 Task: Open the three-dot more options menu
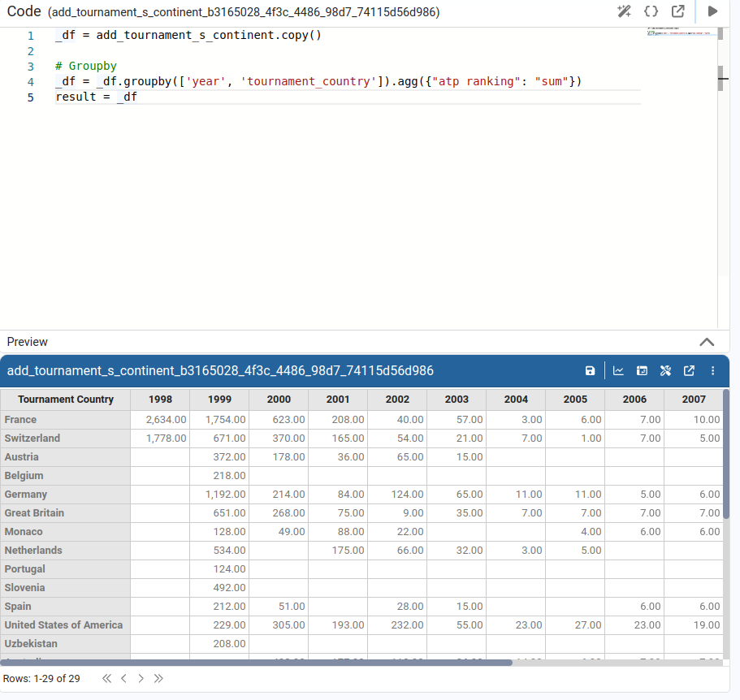(x=712, y=371)
